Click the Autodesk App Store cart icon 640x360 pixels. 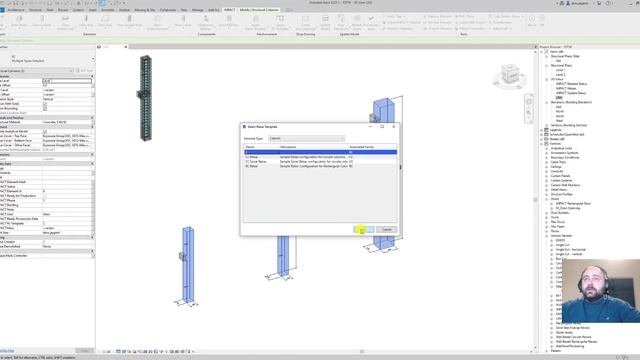(x=599, y=3)
